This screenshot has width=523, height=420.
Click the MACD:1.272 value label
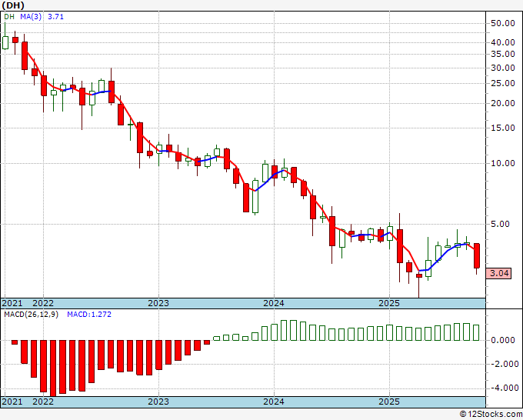tap(89, 315)
